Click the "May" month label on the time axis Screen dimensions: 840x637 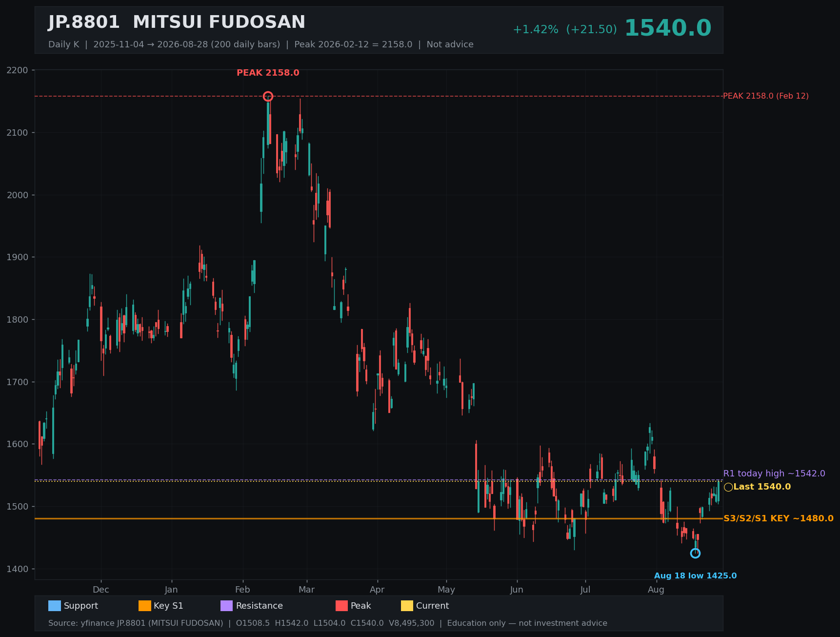point(446,590)
